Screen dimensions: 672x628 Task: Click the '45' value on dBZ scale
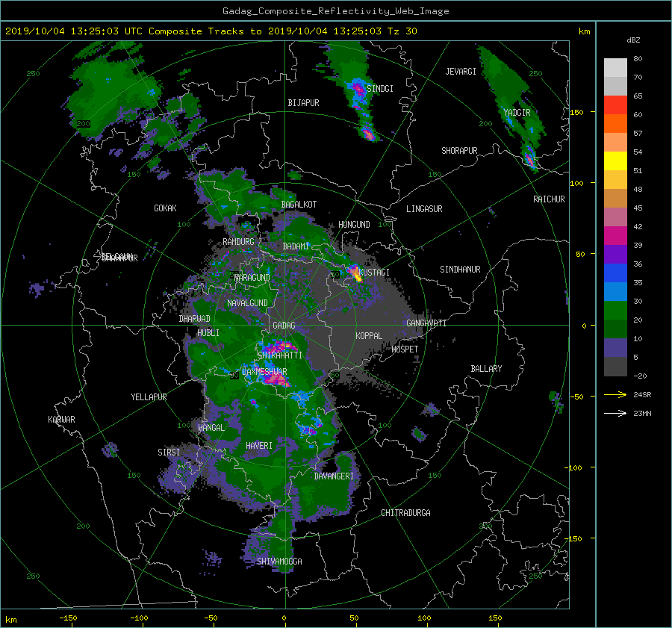(x=638, y=208)
